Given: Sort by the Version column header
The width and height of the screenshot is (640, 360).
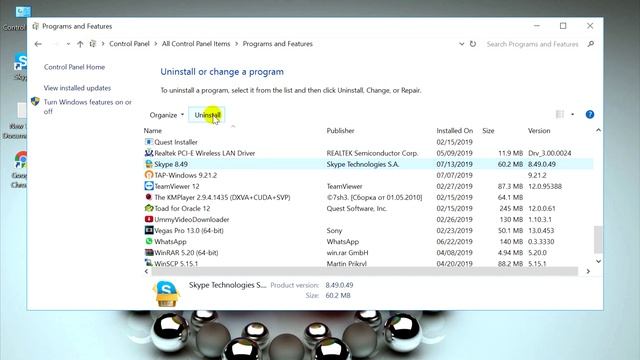Looking at the screenshot, I should (539, 131).
